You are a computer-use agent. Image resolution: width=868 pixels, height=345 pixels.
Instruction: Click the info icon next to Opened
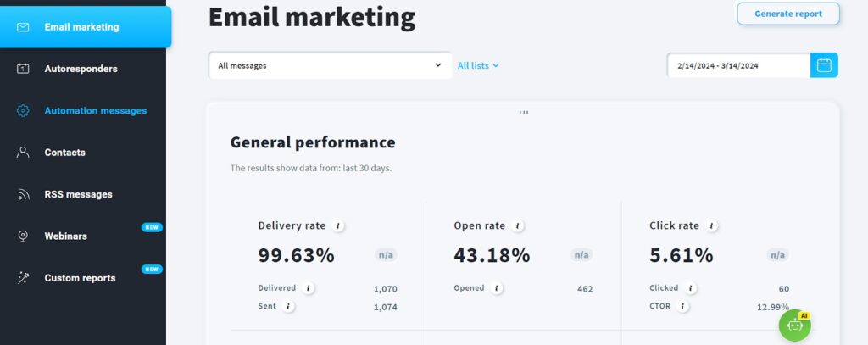pyautogui.click(x=497, y=288)
